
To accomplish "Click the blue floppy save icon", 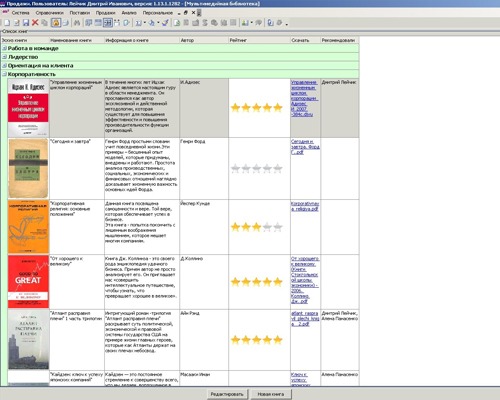I will 26,23.
